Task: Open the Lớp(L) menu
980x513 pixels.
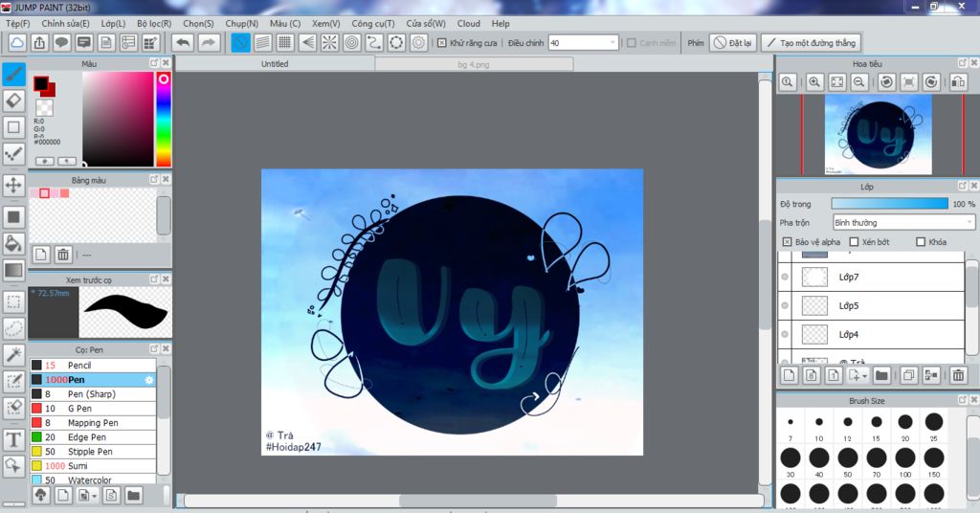Action: click(113, 23)
